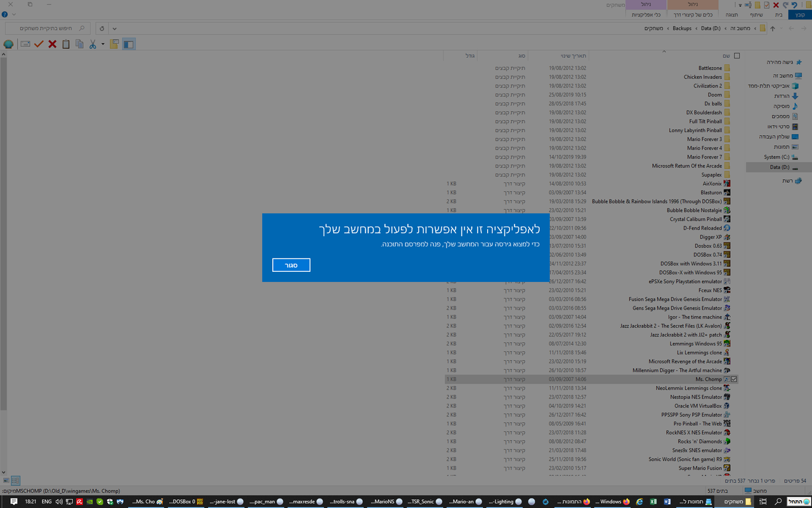
Task: Click Backups in the address breadcrumb
Action: click(682, 29)
